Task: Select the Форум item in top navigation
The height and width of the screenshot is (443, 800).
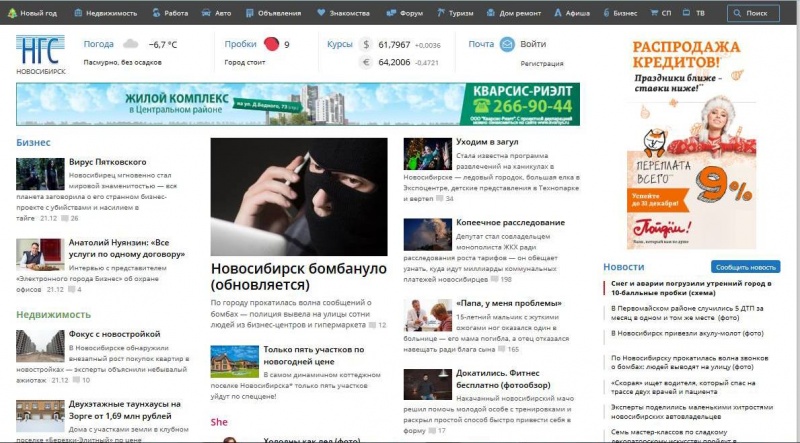Action: [404, 14]
